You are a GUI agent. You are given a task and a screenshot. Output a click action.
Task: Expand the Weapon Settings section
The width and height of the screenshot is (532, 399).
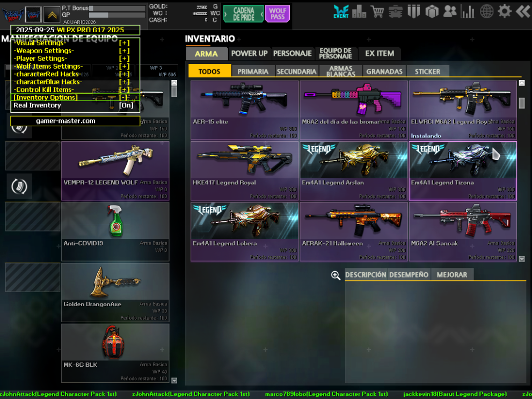pyautogui.click(x=124, y=51)
